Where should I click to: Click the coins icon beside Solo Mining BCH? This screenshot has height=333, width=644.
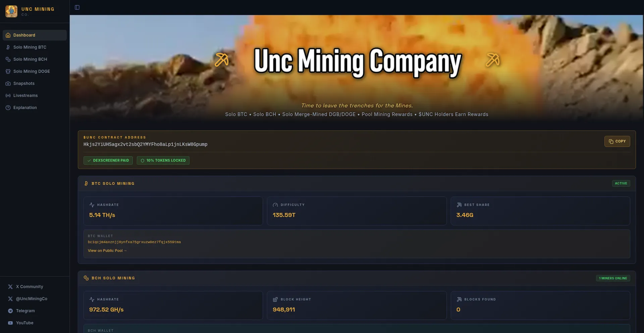coord(8,59)
